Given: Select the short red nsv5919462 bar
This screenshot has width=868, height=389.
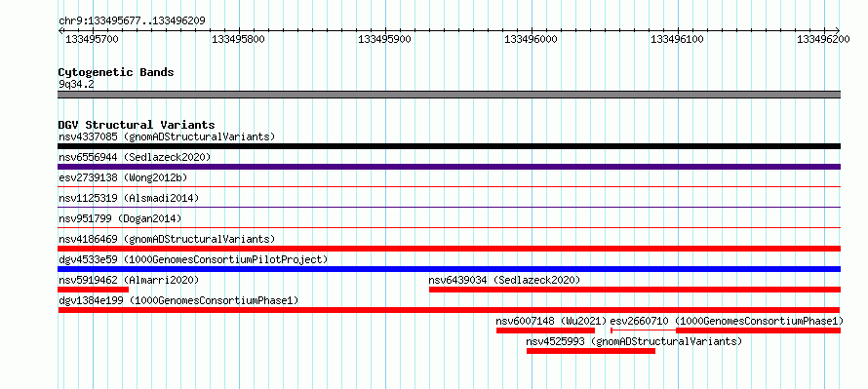Looking at the screenshot, I should tap(93, 290).
